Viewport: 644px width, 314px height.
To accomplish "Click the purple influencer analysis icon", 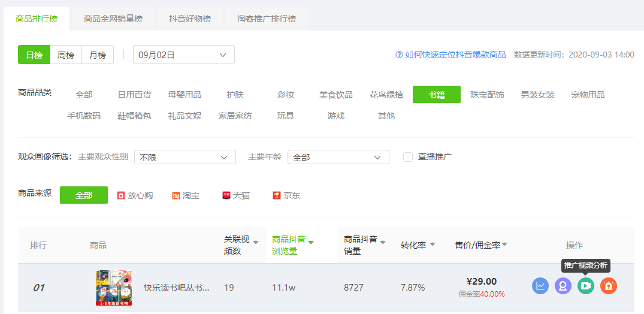I will pos(563,286).
